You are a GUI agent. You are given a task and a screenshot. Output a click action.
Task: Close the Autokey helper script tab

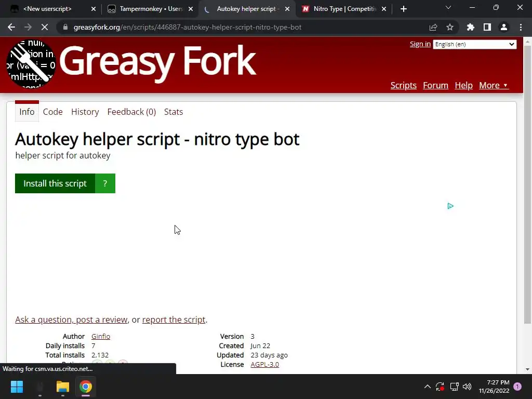(x=287, y=9)
